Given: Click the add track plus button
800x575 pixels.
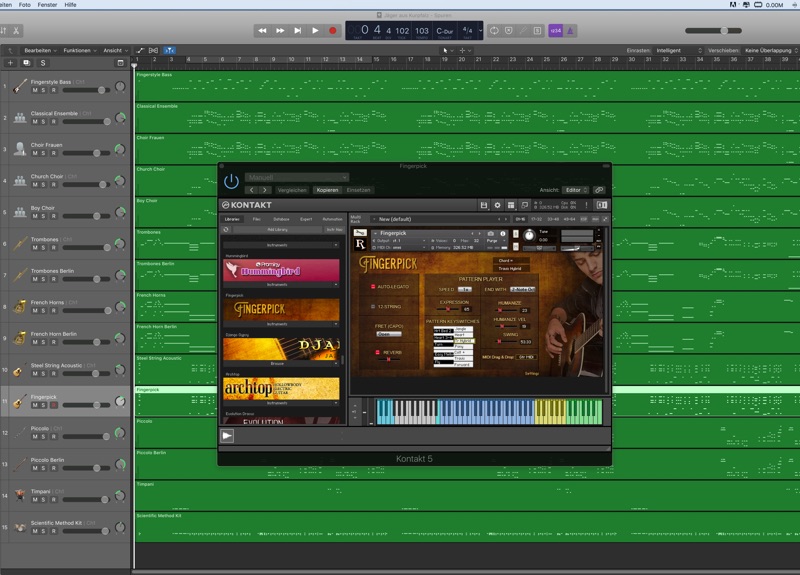Looking at the screenshot, I should [x=10, y=63].
